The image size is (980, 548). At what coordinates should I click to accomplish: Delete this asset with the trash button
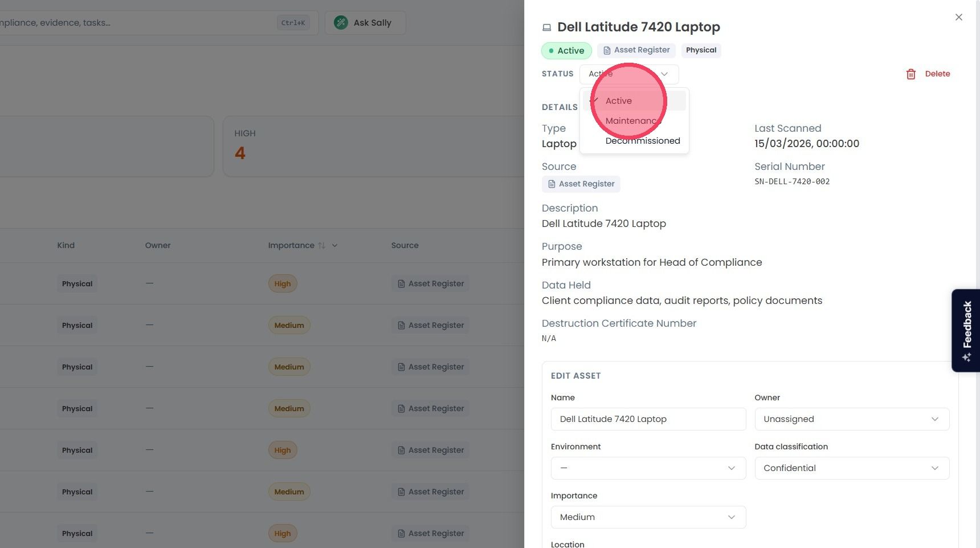tap(928, 74)
